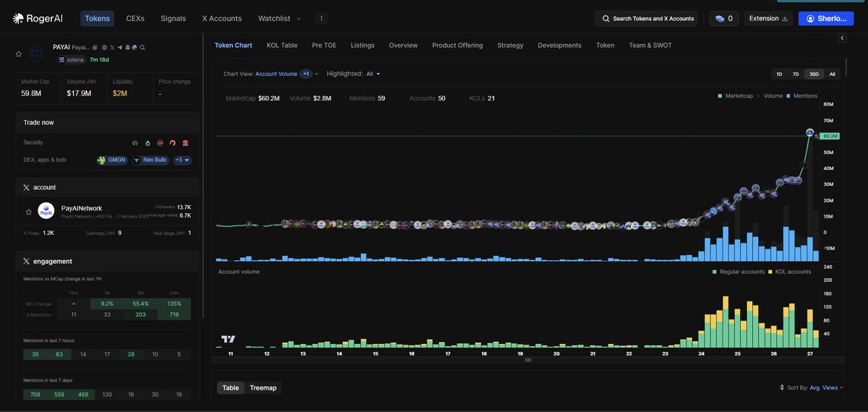
Task: Click the orange headset security icon
Action: 172,143
